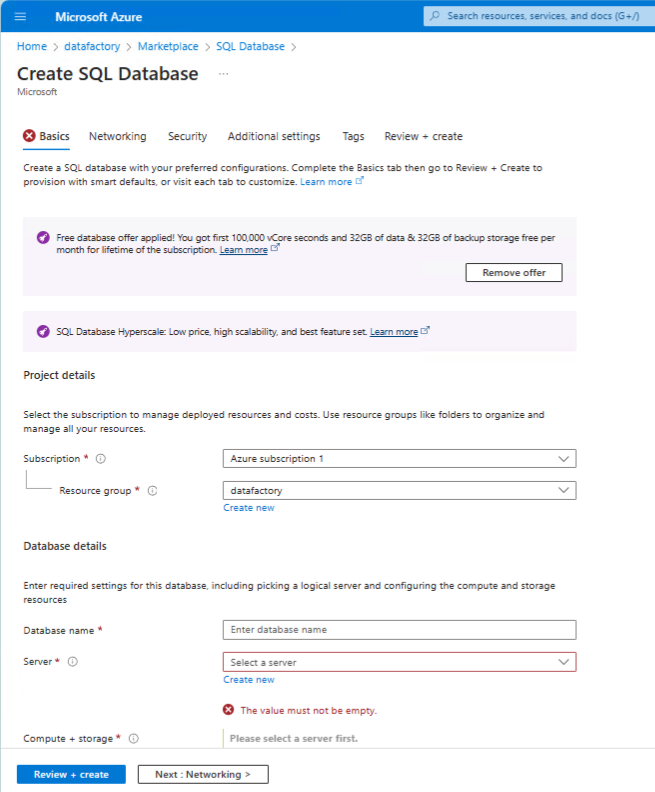Screen dimensions: 655x792
Task: Open the ellipsis more options menu
Action: 223,74
